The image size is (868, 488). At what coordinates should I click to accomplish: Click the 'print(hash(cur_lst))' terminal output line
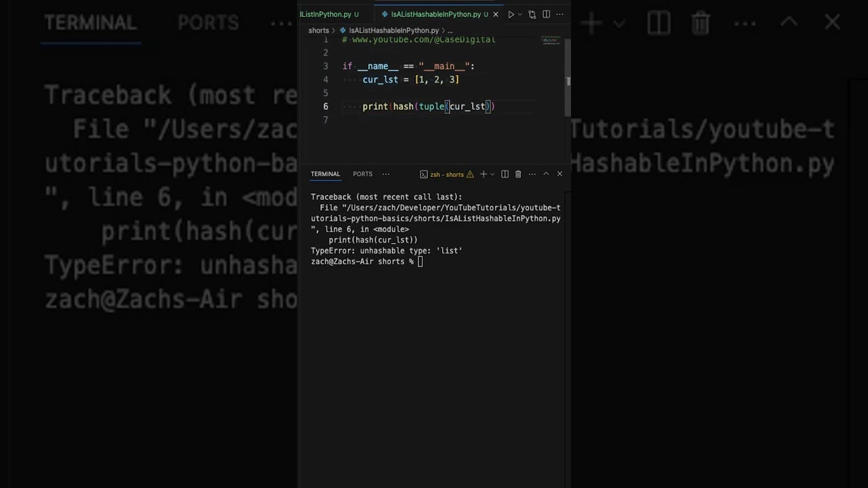point(373,240)
